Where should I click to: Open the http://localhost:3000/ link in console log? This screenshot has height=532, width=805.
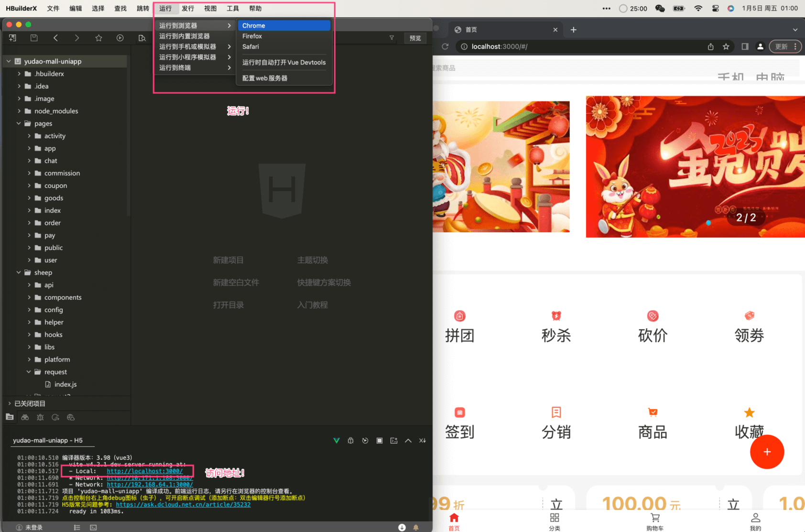tap(145, 471)
